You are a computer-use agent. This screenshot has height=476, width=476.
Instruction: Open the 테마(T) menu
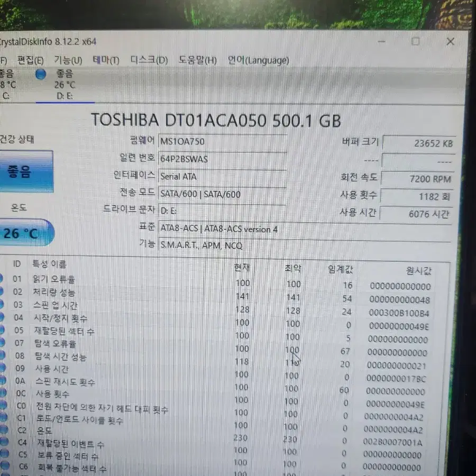106,60
